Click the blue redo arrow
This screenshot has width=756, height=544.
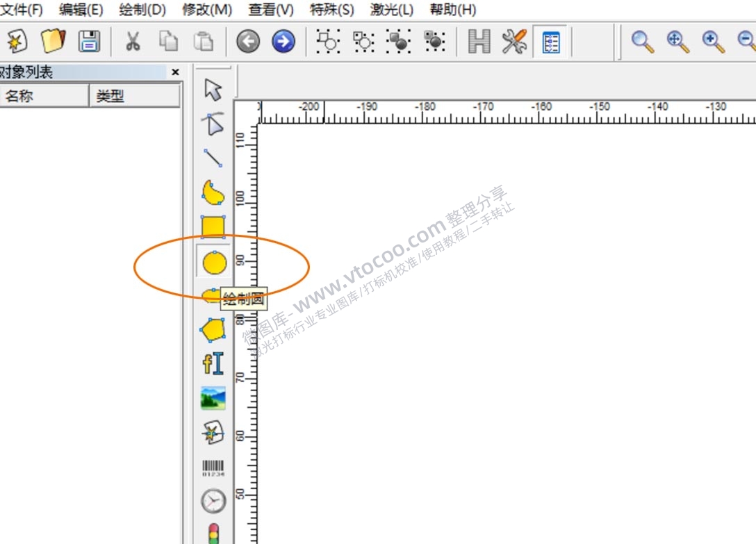[283, 42]
